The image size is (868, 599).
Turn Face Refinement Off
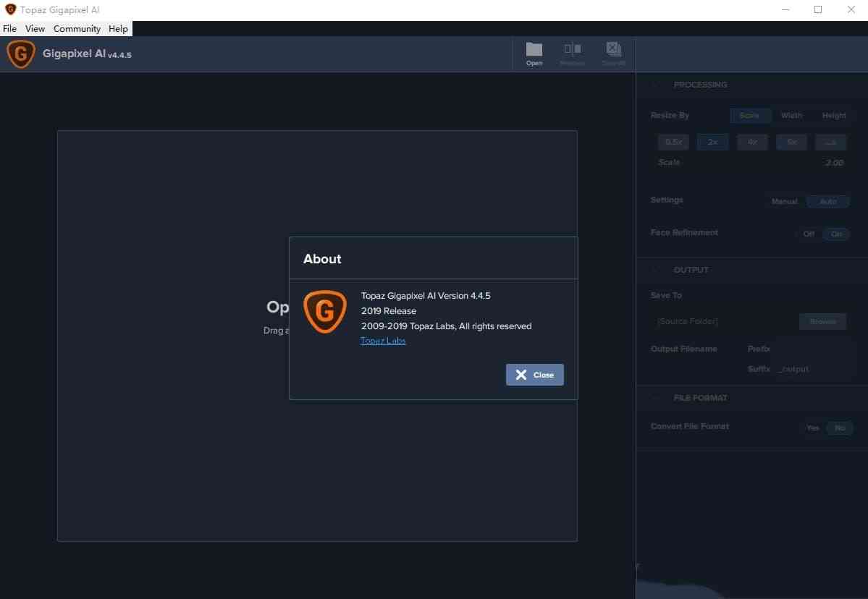point(808,234)
